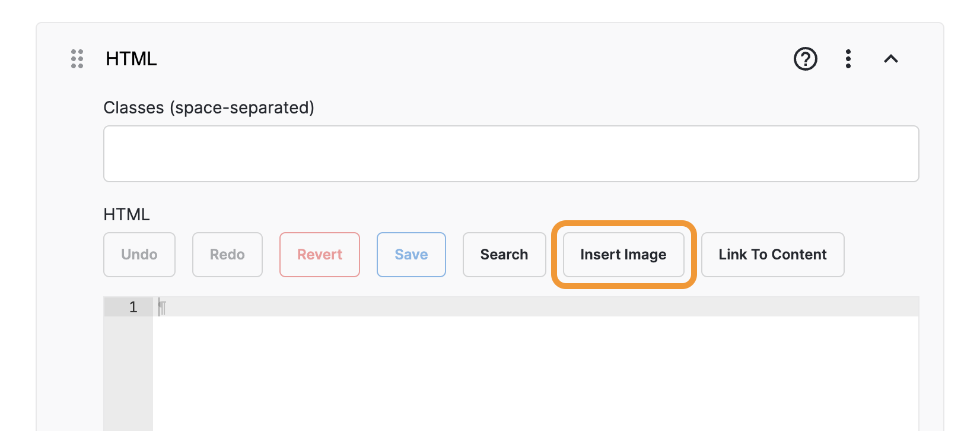Click the Classes (space-separated) label
This screenshot has width=980, height=431.
(209, 107)
